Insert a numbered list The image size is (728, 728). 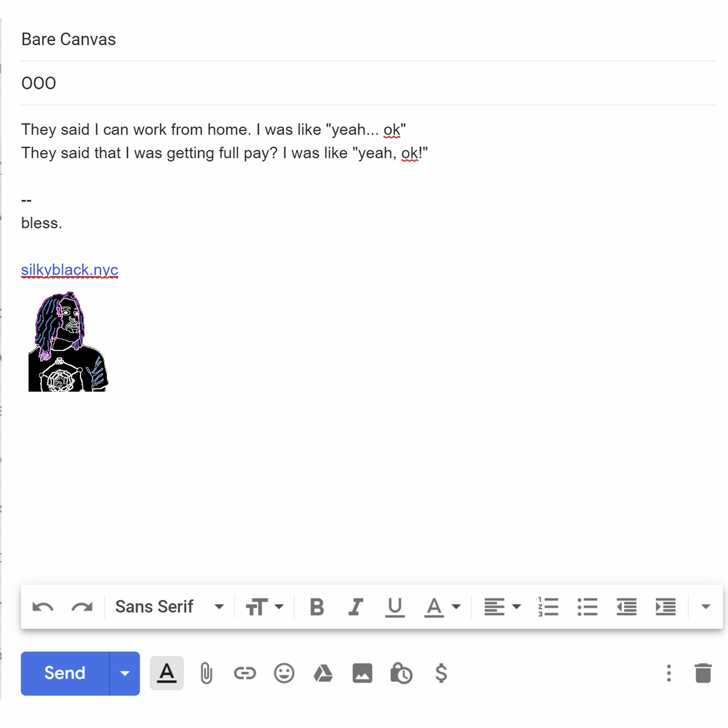[x=548, y=607]
